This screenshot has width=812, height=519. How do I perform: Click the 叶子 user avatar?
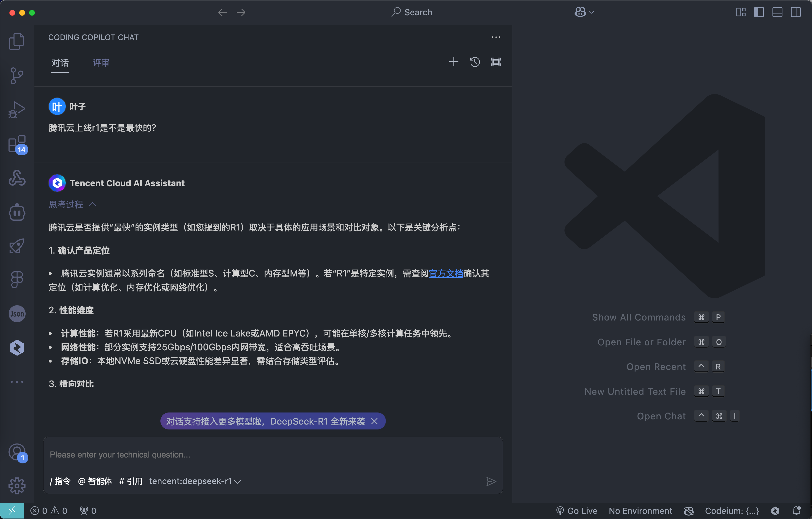click(x=57, y=107)
